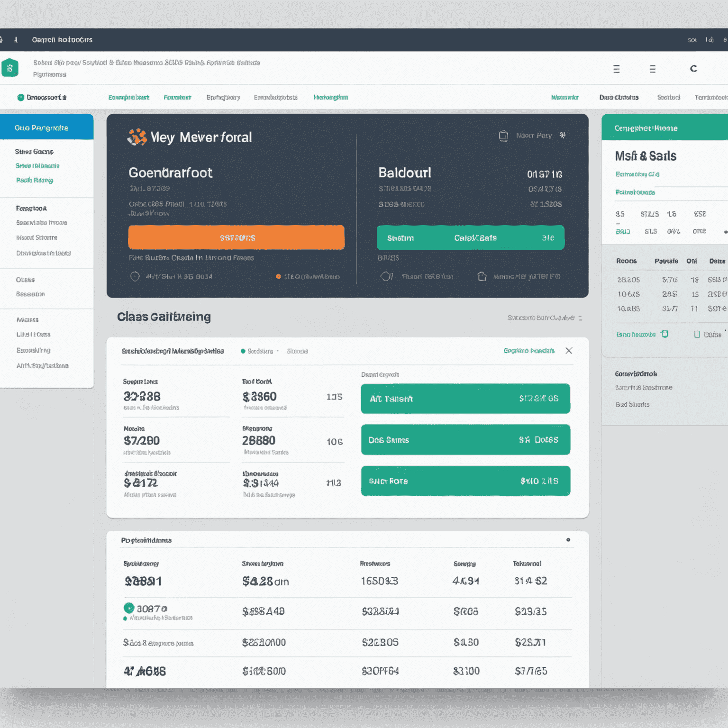Viewport: 728px width, 728px height.
Task: Select the 'Eerowladrputsts' tab
Action: [276, 98]
